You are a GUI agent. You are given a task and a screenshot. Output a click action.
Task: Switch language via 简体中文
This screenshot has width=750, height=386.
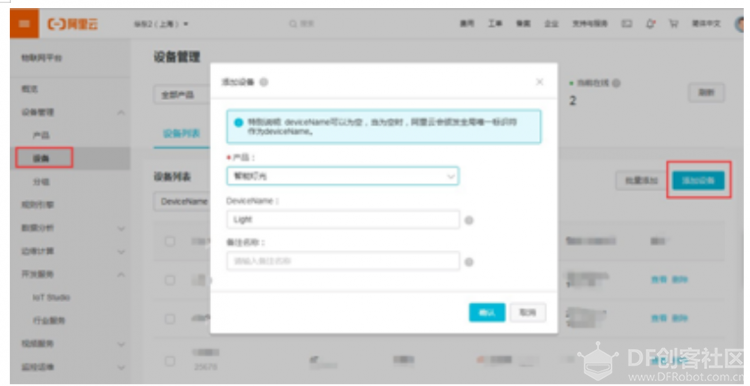click(706, 23)
